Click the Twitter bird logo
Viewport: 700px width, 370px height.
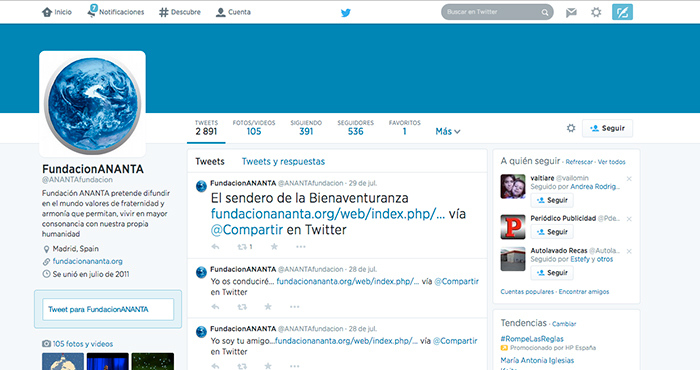(346, 12)
